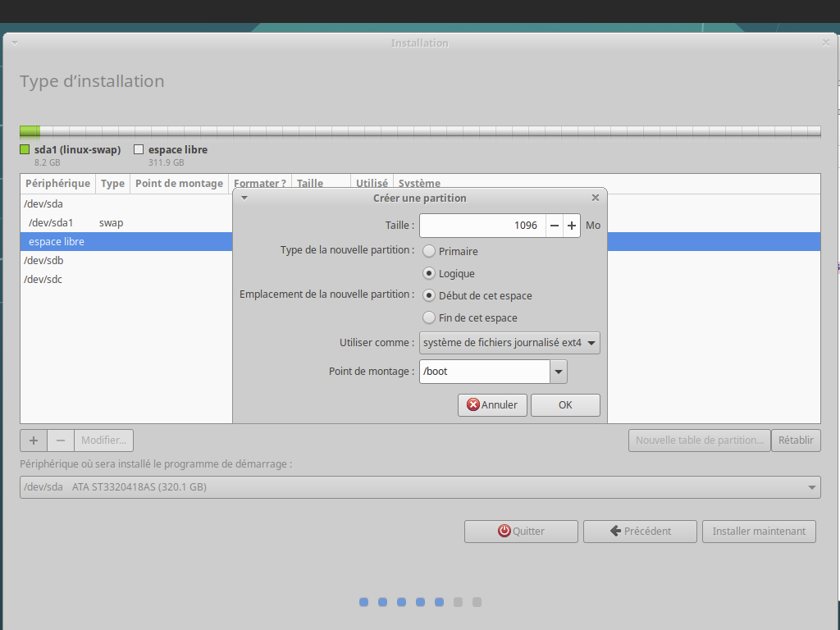Select Début de cet espace option
The width and height of the screenshot is (840, 630).
click(x=429, y=295)
